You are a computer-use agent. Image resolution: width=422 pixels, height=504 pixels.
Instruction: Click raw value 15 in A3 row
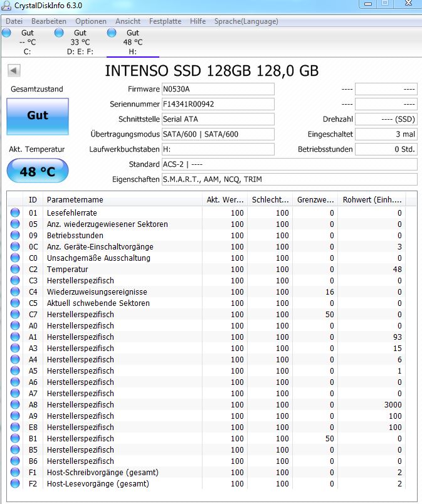click(x=398, y=348)
